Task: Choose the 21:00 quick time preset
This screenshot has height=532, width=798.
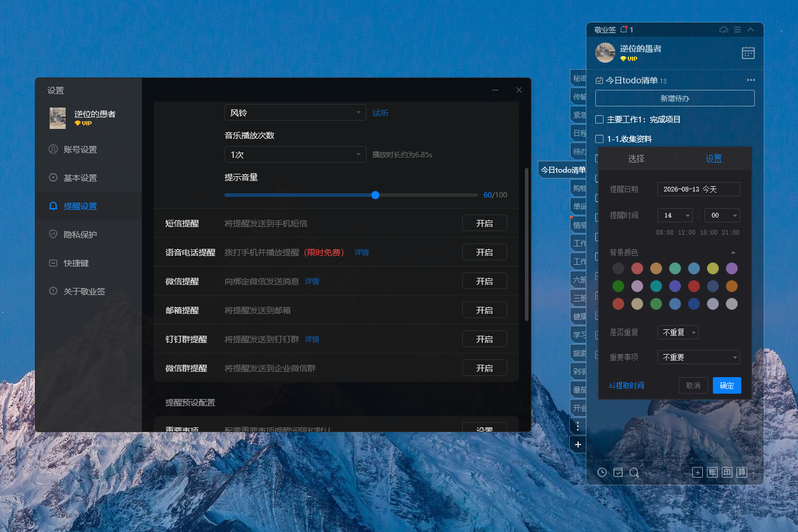Action: [731, 232]
